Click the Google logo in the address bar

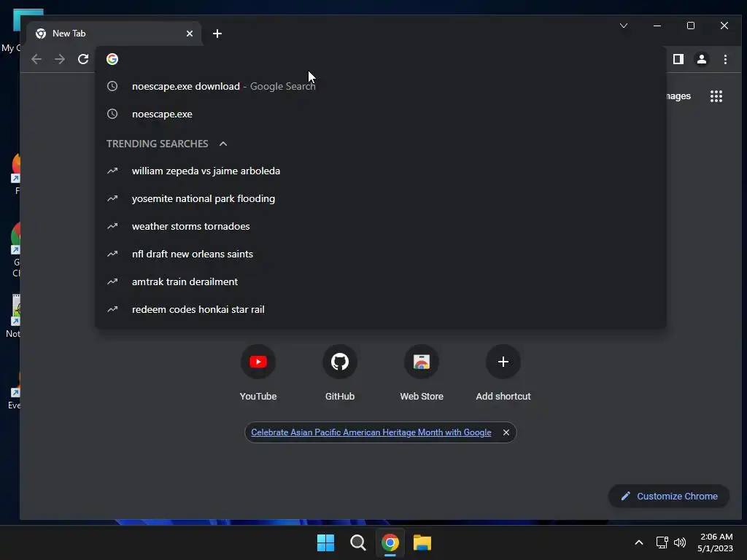coord(112,59)
